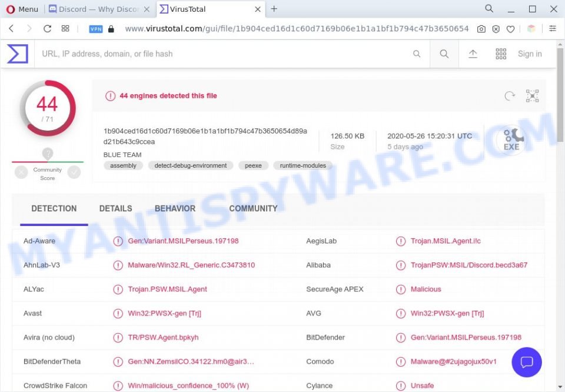Screen dimensions: 565x392
Task: Open the VirusTotal apps grid menu
Action: [x=501, y=54]
